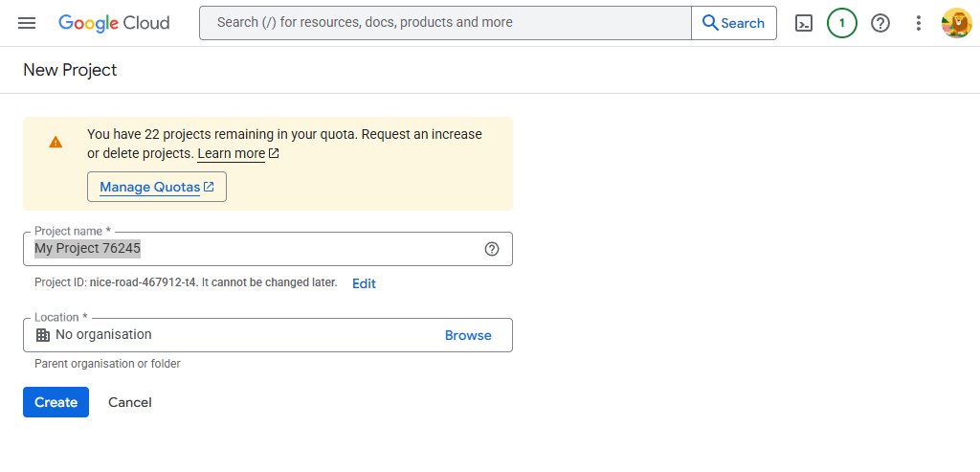980x472 pixels.
Task: Click the Search button
Action: (734, 23)
